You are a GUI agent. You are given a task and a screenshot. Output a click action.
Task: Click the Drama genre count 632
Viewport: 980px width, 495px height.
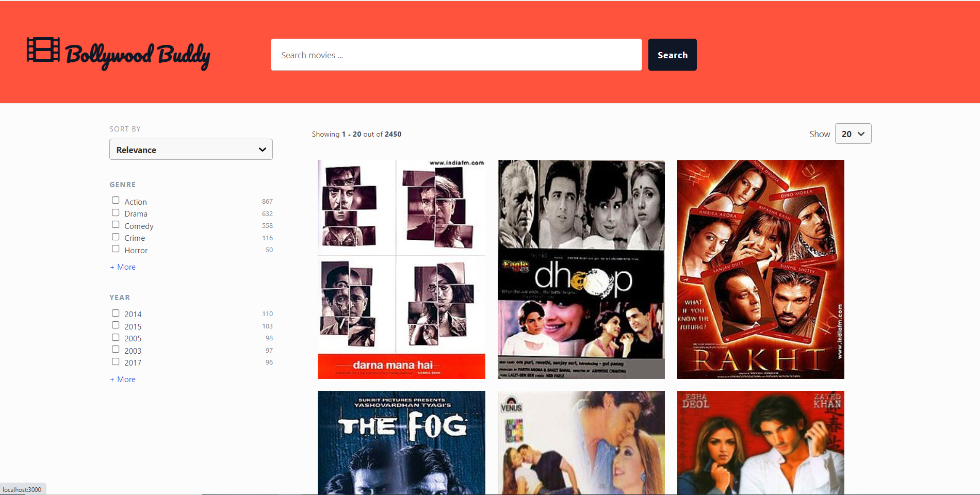click(267, 213)
